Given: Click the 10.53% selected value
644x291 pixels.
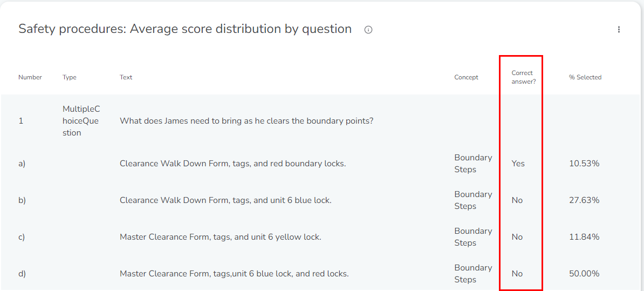Looking at the screenshot, I should click(584, 164).
